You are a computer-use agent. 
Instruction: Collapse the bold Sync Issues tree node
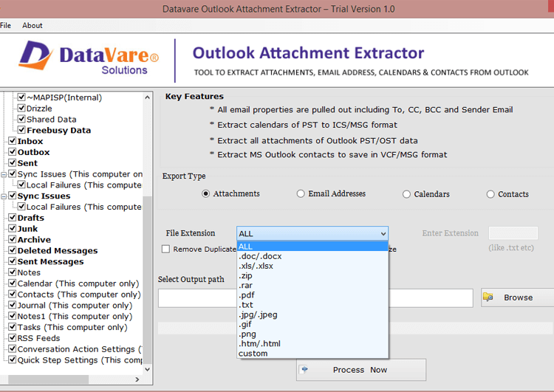coord(4,196)
